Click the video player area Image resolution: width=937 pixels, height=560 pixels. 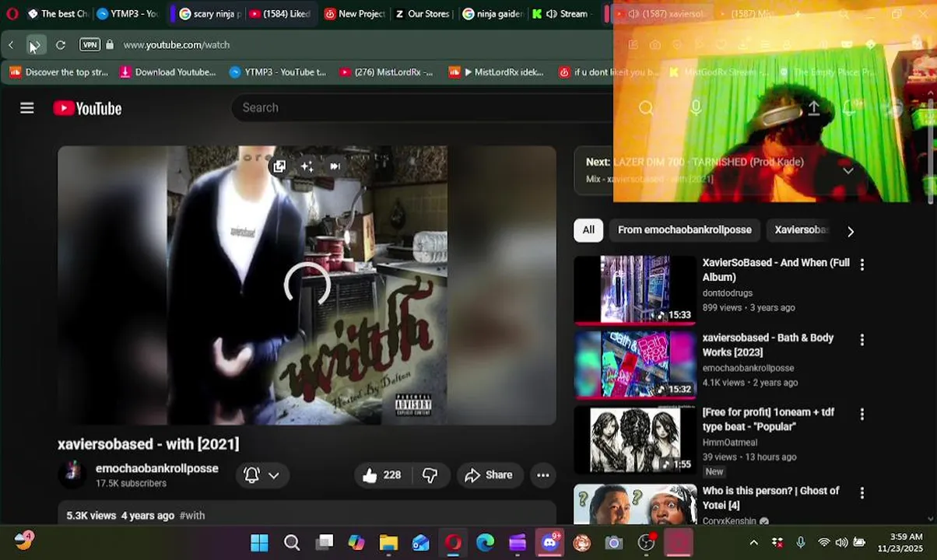click(307, 285)
